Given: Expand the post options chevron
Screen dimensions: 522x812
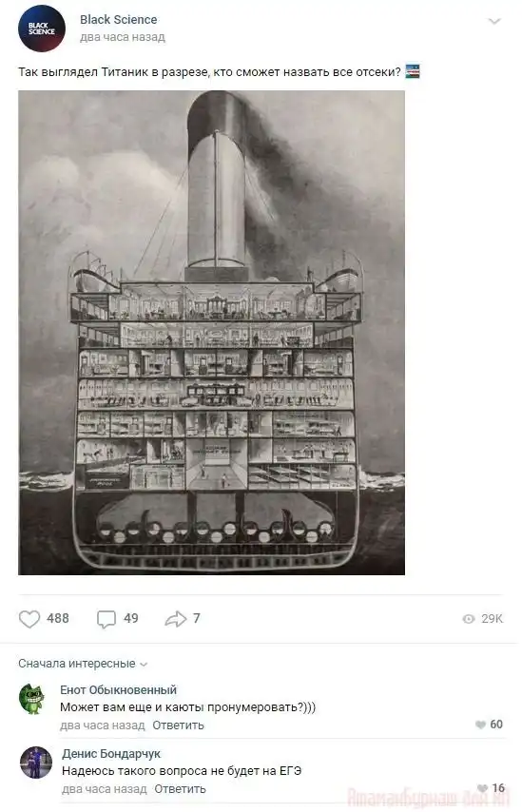Looking at the screenshot, I should (495, 21).
